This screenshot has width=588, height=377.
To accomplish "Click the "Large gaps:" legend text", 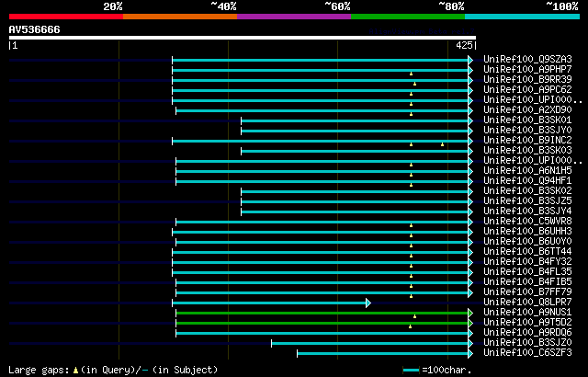I will [x=39, y=371].
